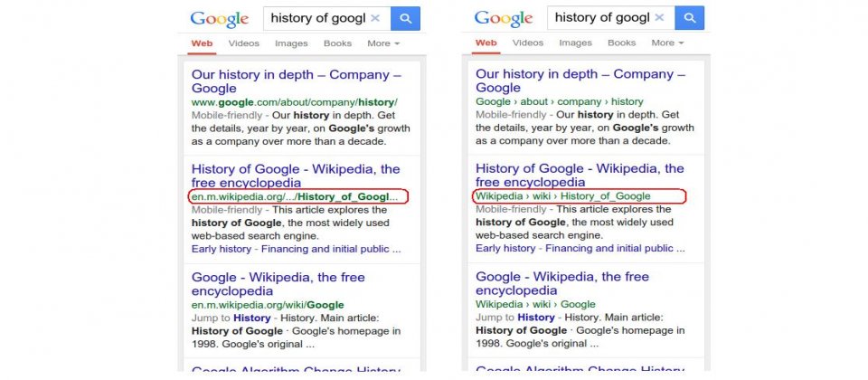Click the blue search magnifier button in right screenshot
Screen dimensions: 868x380
coord(689,18)
